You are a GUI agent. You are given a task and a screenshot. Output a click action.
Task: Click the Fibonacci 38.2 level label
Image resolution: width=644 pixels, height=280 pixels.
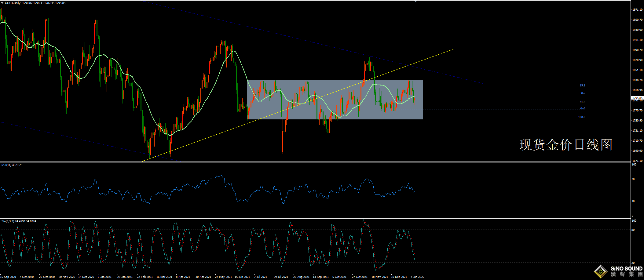(x=583, y=93)
